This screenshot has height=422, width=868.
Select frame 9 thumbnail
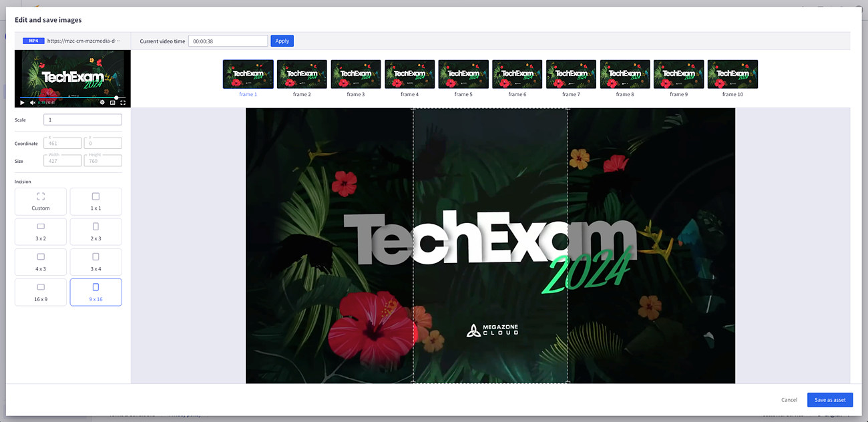678,74
